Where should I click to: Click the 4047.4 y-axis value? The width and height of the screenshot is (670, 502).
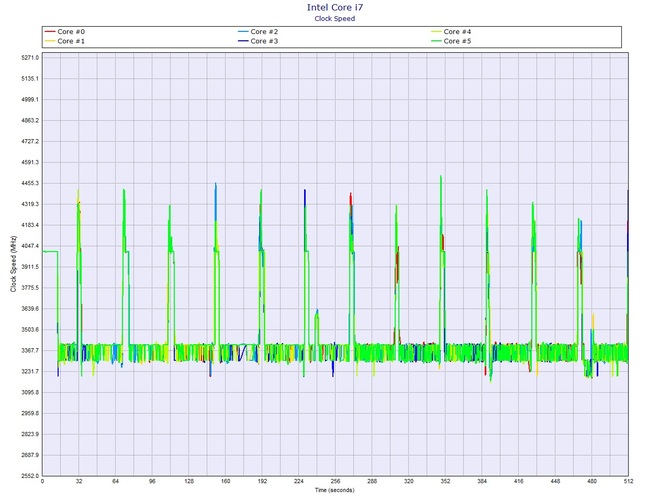29,246
